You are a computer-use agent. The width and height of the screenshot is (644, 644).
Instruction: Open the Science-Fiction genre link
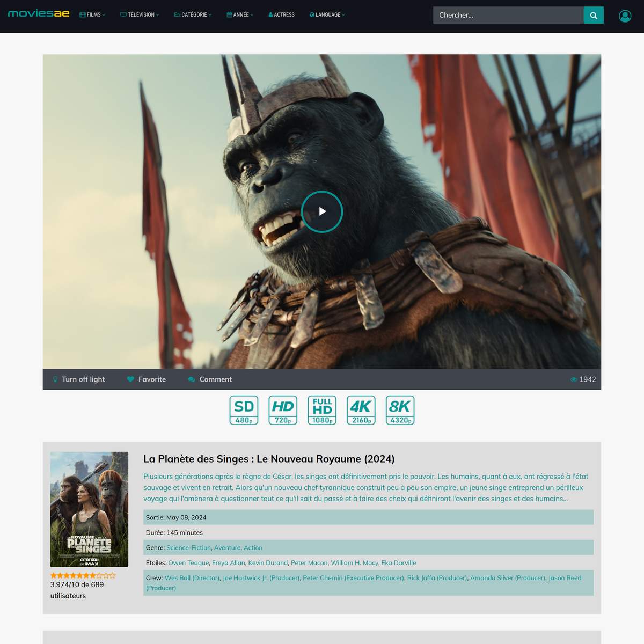coord(188,548)
